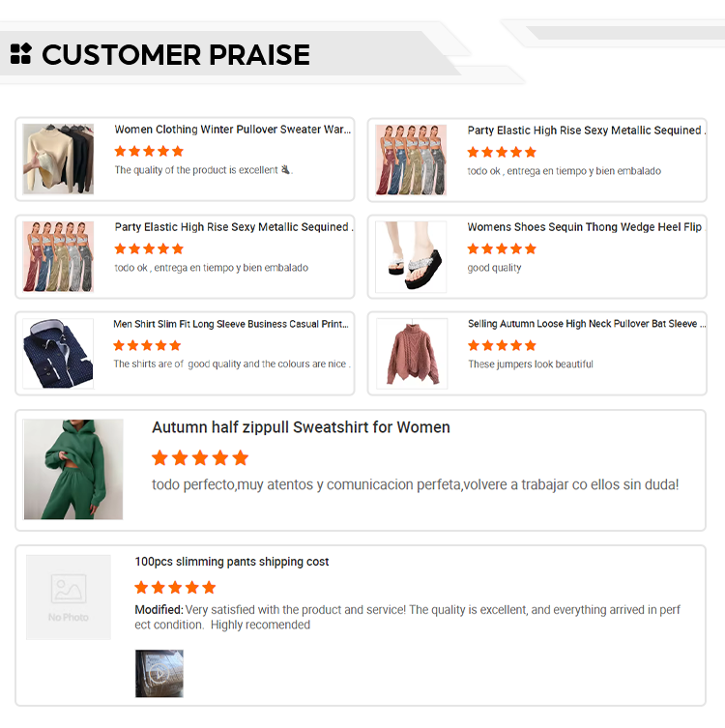The image size is (725, 728).
Task: Click star rating under slimming pants review
Action: pos(175,588)
